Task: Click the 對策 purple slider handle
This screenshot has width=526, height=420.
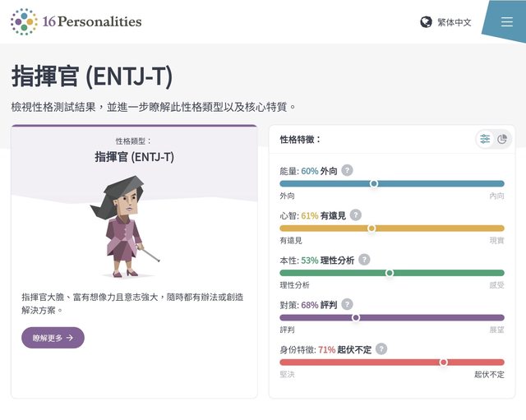Action: [356, 317]
